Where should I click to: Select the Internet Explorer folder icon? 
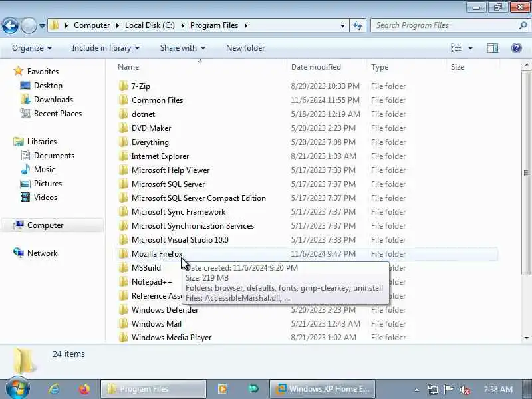coord(123,156)
